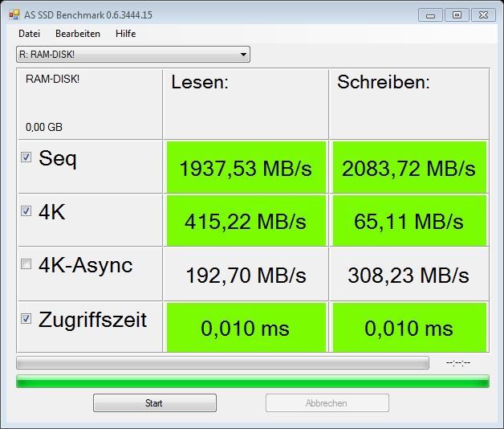
Task: Minimize the AS SSD Benchmark window
Action: point(430,15)
